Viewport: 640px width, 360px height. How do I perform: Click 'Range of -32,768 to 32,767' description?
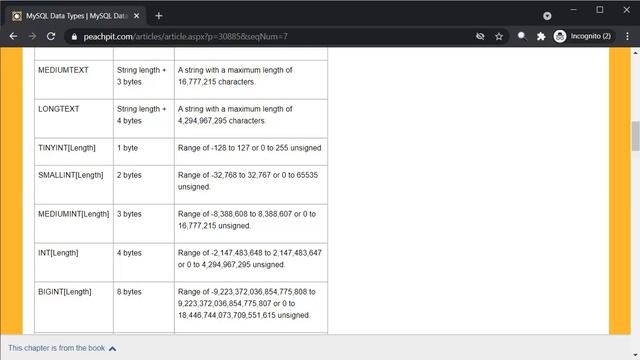coord(251,184)
